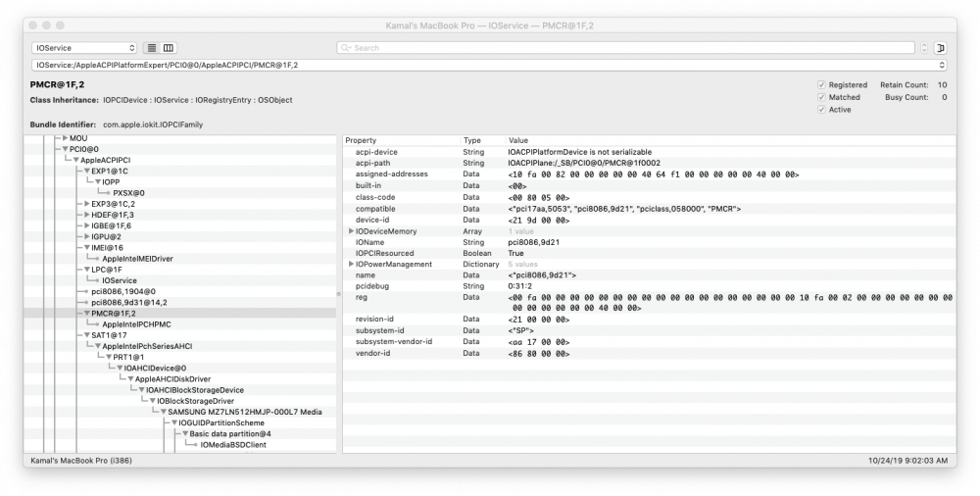Select the device-id property row
980x496 pixels.
click(x=650, y=221)
